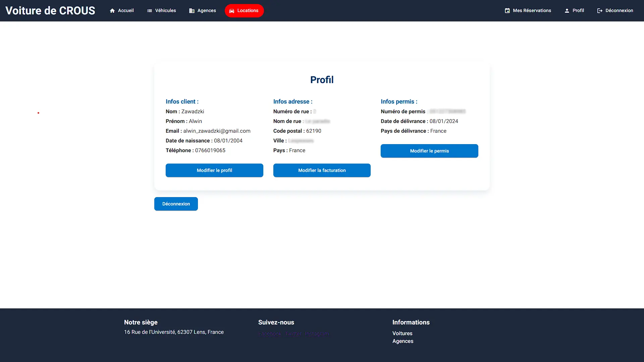Screen dimensions: 644x362
Task: Click the person icon beside Profil
Action: point(567,11)
